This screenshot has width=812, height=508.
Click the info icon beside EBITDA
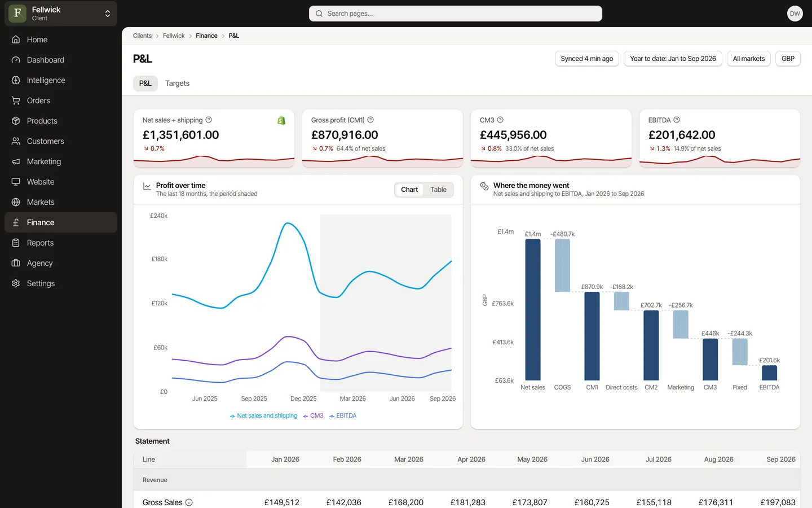pos(677,120)
